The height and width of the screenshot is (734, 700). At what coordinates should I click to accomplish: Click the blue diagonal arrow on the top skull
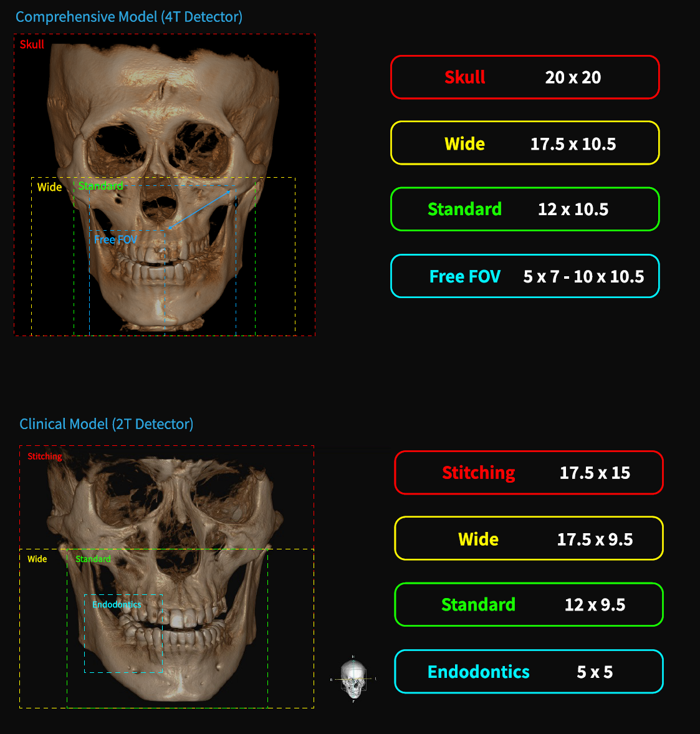click(199, 210)
